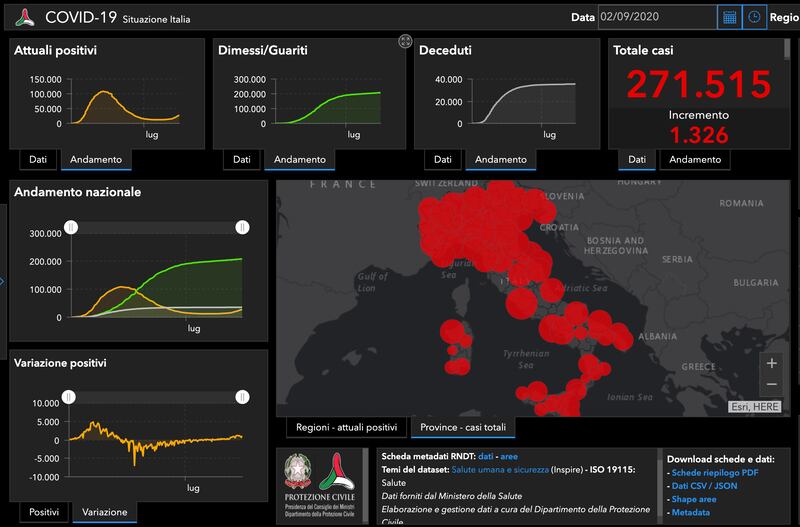
Task: Open Dati CSV / JSON link
Action: coord(704,486)
